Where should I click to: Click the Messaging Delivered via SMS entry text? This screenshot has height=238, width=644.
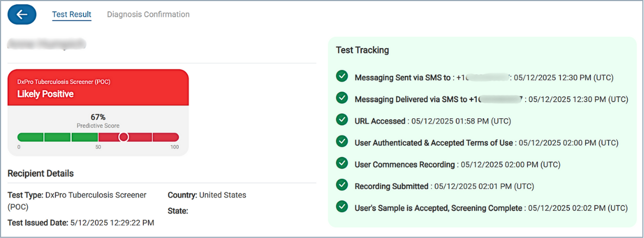coord(492,99)
